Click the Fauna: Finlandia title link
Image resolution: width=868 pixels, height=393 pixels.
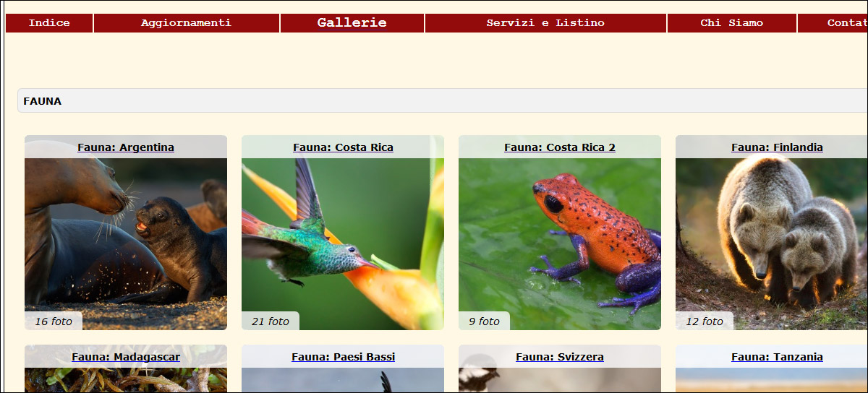click(777, 147)
